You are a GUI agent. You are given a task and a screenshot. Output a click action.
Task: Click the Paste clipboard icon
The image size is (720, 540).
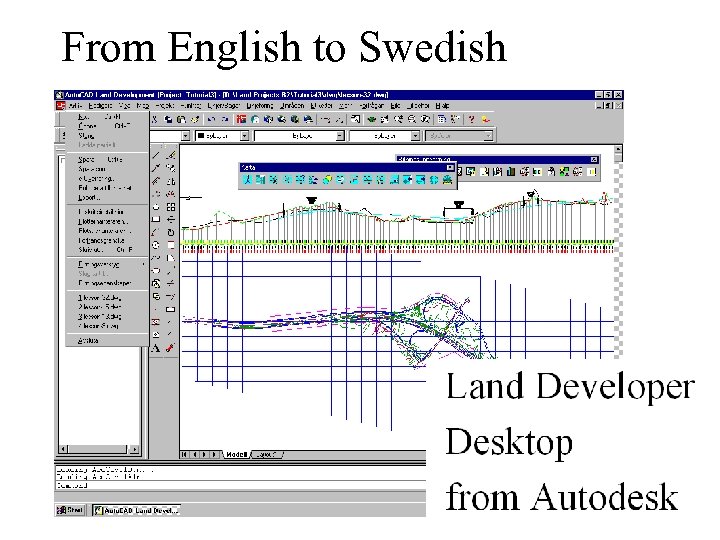(x=182, y=119)
